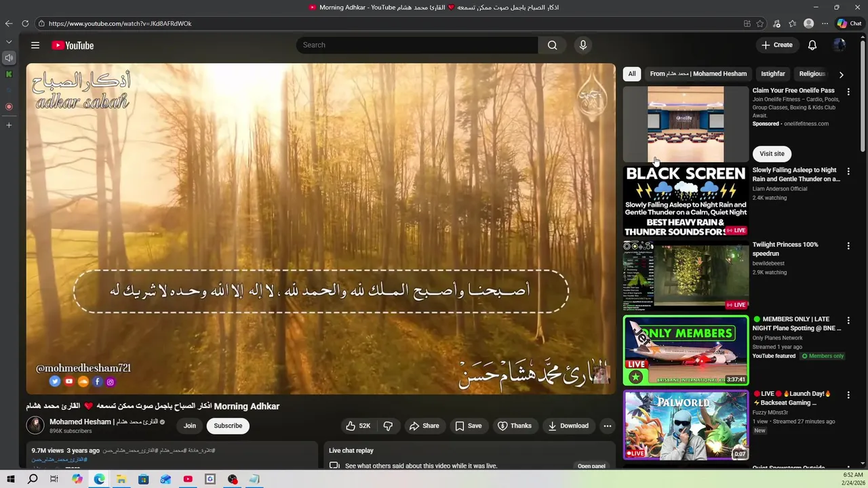Screen dimensions: 868x488
Task: Open Windows taskbar search
Action: pyautogui.click(x=33, y=479)
